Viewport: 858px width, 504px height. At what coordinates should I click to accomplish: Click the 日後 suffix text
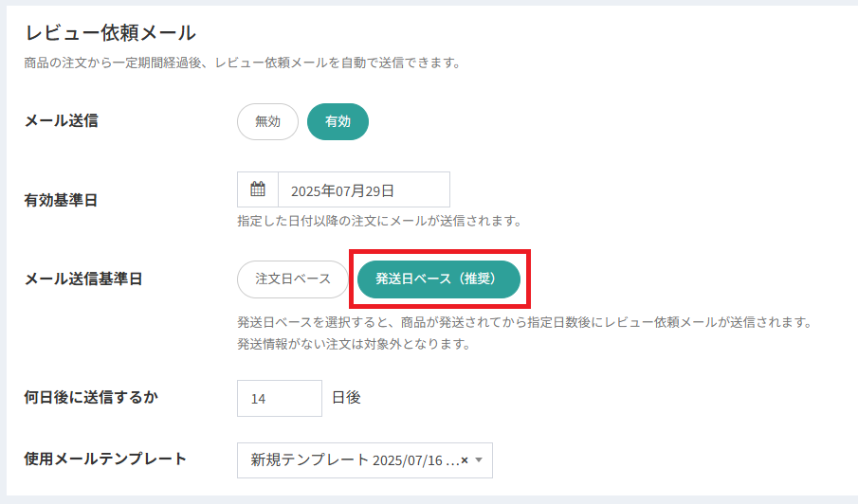point(346,398)
